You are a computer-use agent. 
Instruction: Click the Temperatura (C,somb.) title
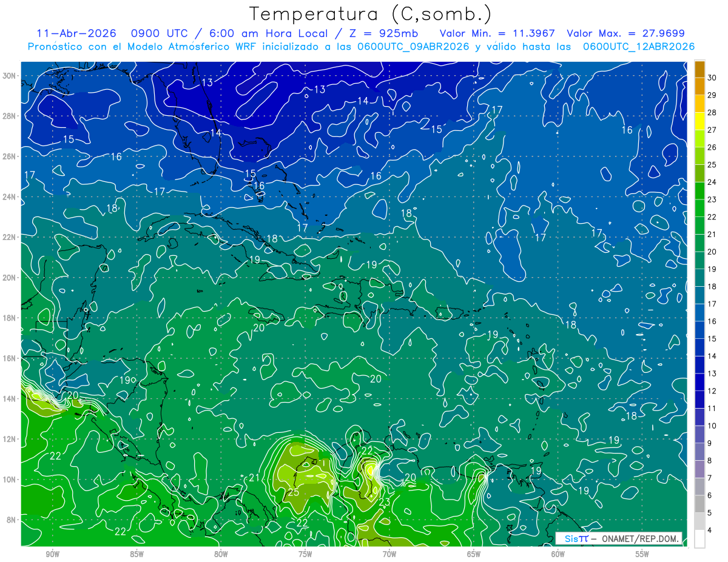point(371,15)
